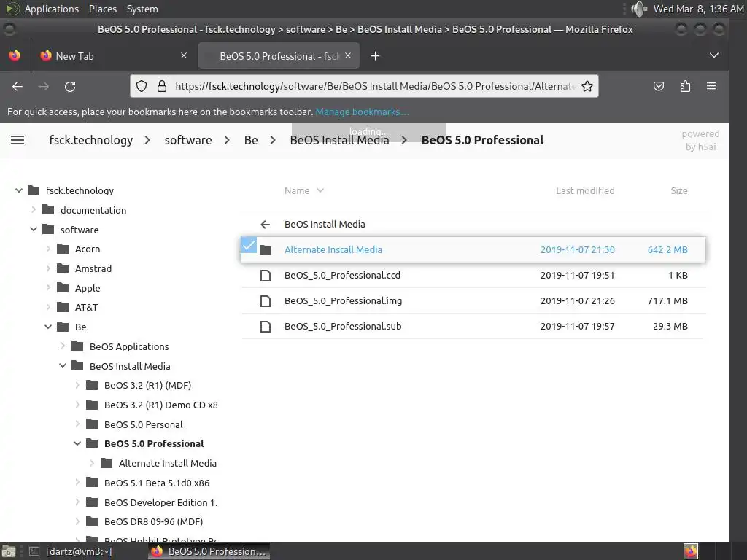Screen dimensions: 747x560
Task: Reload the page with the refresh icon
Action: [x=70, y=86]
